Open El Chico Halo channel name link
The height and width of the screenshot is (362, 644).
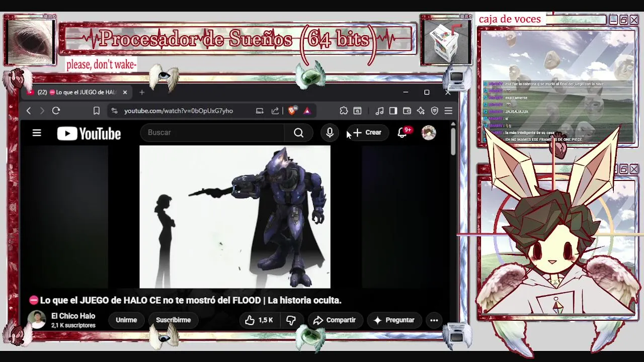coord(73,316)
